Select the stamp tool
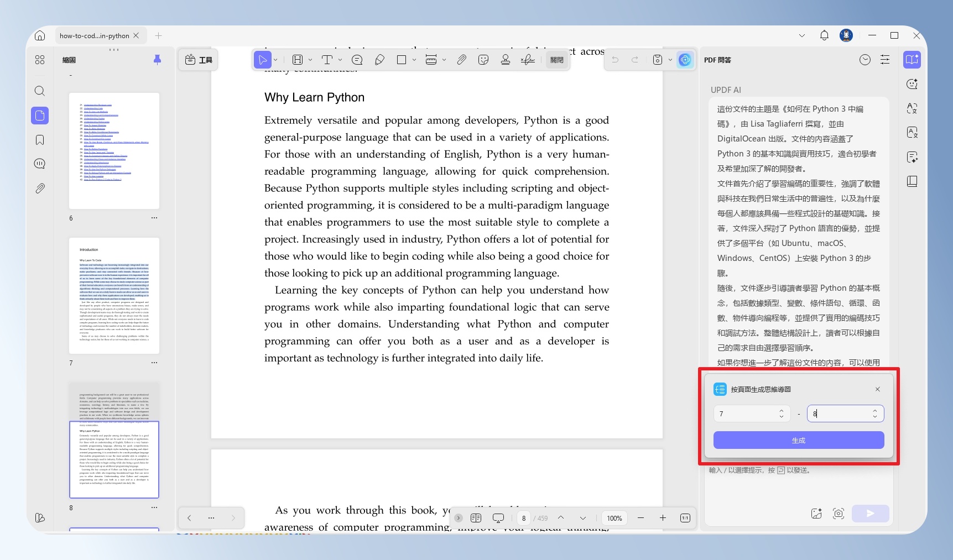This screenshot has height=560, width=953. tap(505, 60)
